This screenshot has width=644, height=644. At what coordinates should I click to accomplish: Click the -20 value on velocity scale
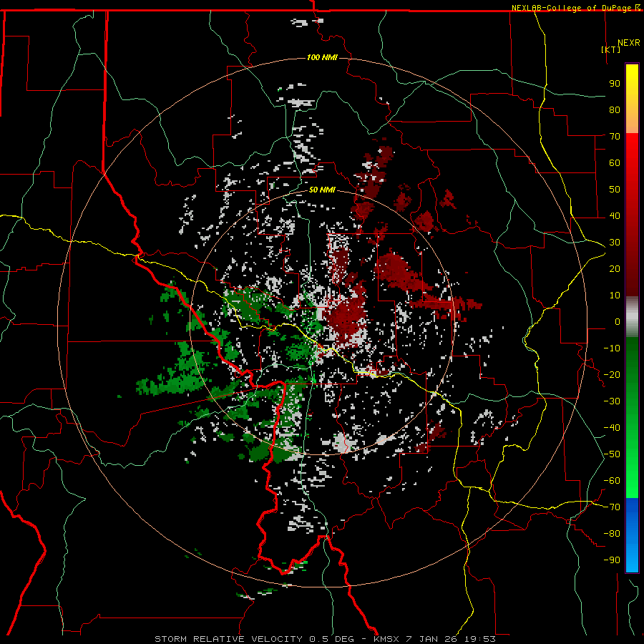[x=612, y=374]
